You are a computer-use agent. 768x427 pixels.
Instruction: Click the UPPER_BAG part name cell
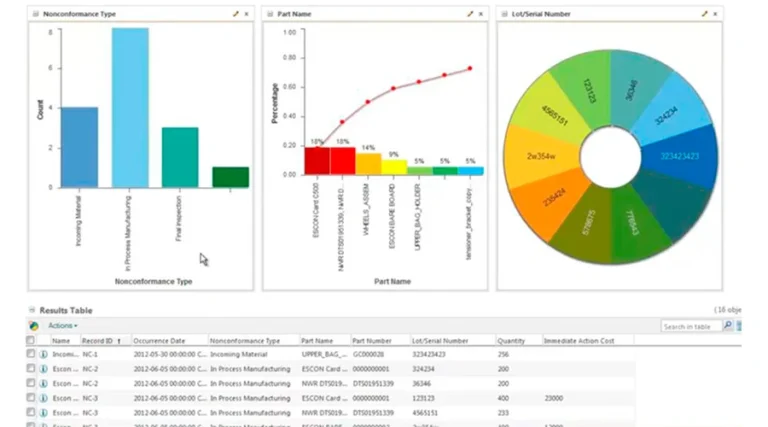point(324,354)
